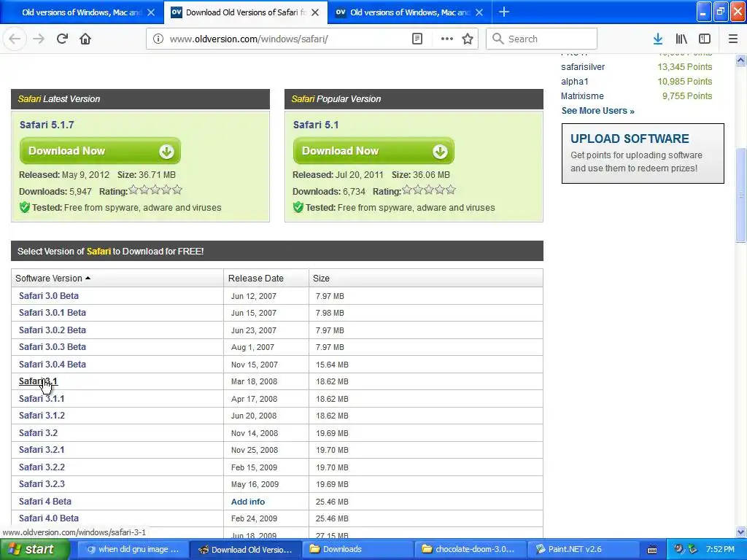Open the Firefox downloads panel
The image size is (747, 560).
pyautogui.click(x=658, y=39)
